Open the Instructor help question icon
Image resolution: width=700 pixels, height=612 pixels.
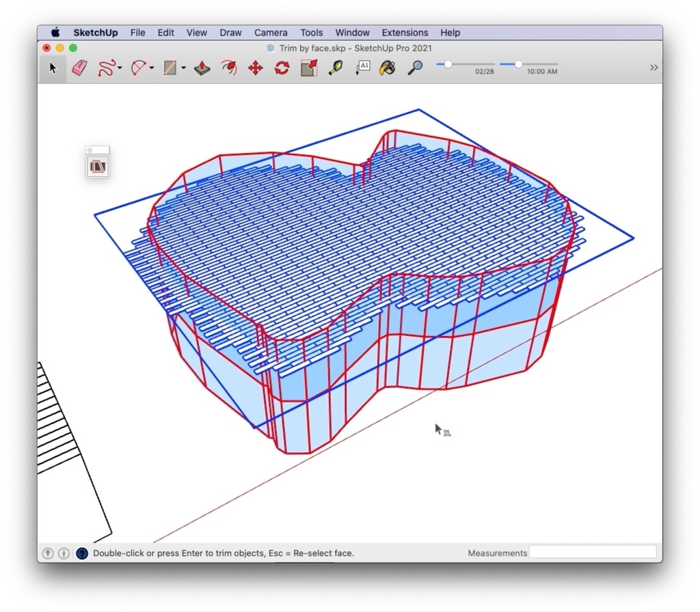pos(82,553)
